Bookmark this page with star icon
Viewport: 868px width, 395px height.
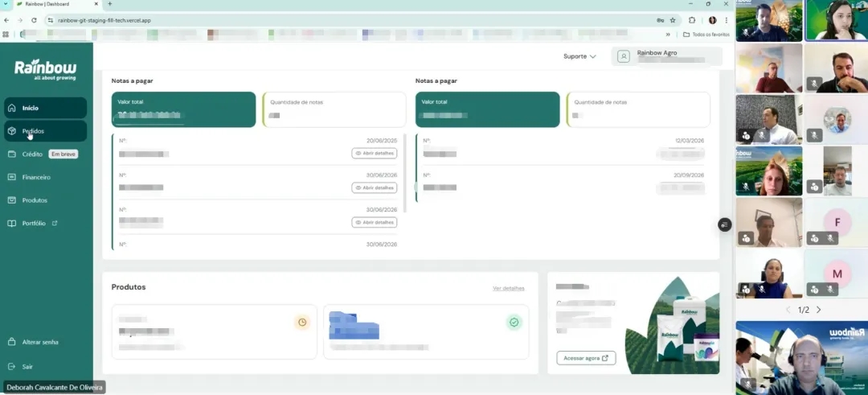673,20
